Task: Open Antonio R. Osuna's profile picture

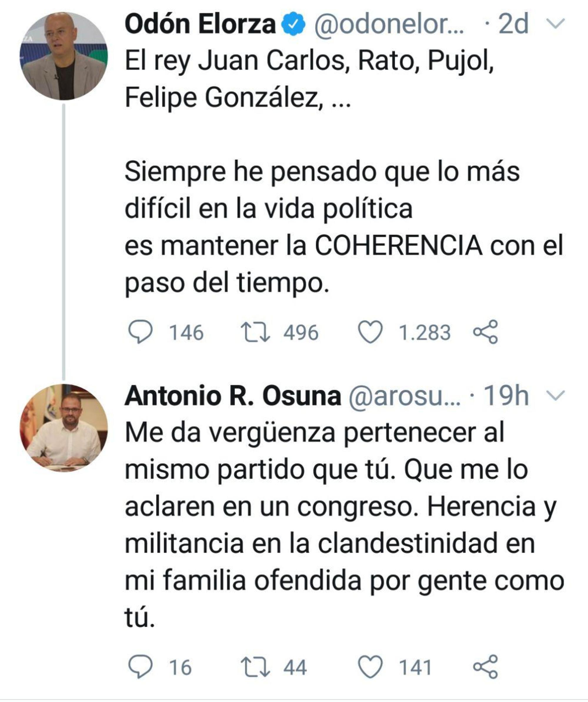Action: [x=64, y=428]
